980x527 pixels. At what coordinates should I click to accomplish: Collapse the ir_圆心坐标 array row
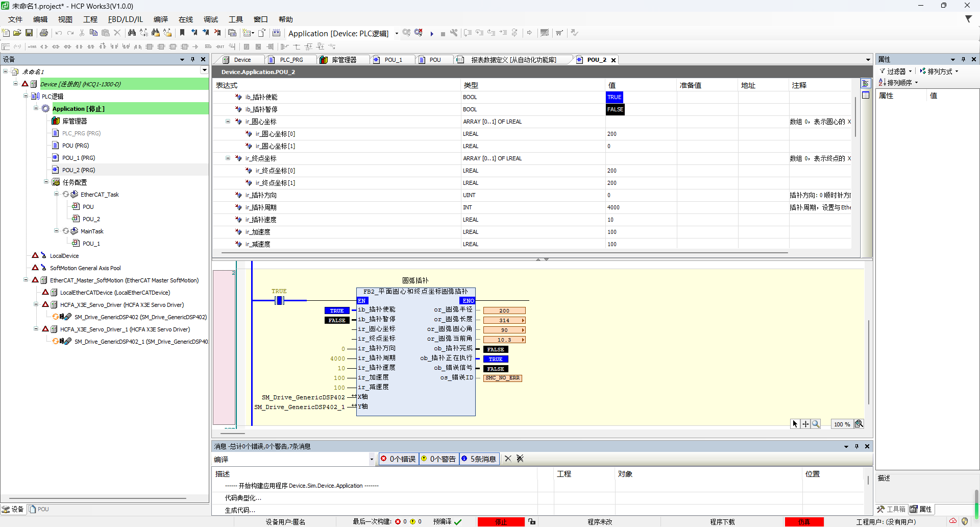[228, 122]
